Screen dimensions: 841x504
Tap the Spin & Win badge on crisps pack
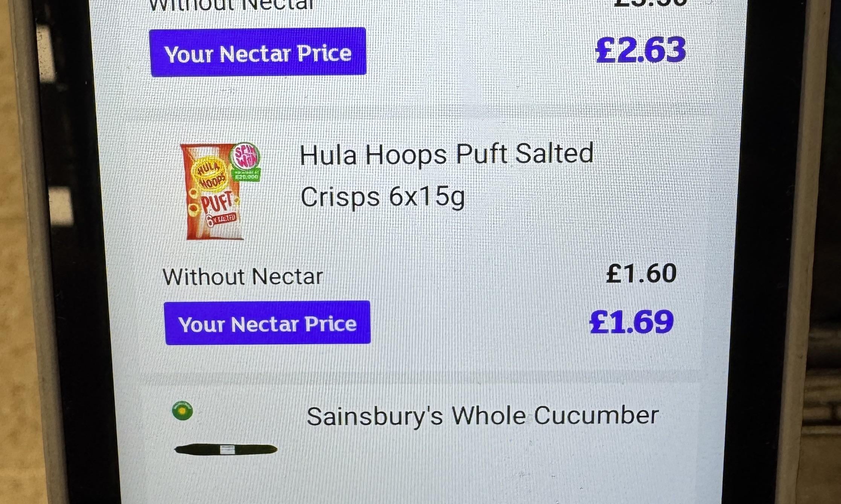coord(245,156)
